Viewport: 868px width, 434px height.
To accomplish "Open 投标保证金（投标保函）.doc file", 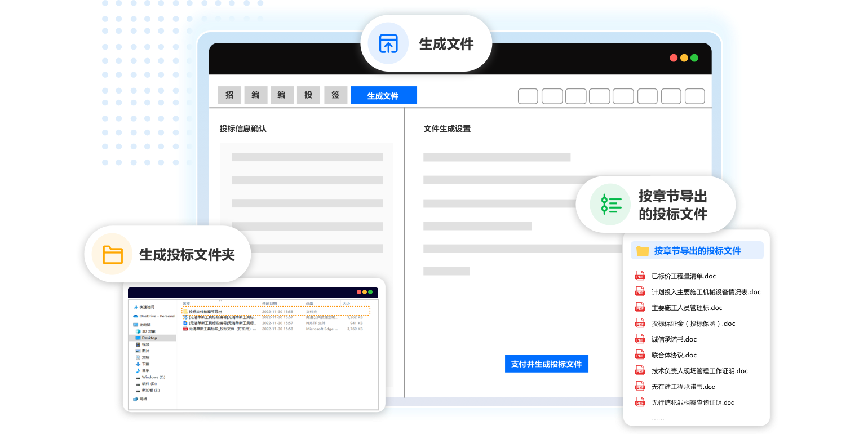I will coord(693,324).
